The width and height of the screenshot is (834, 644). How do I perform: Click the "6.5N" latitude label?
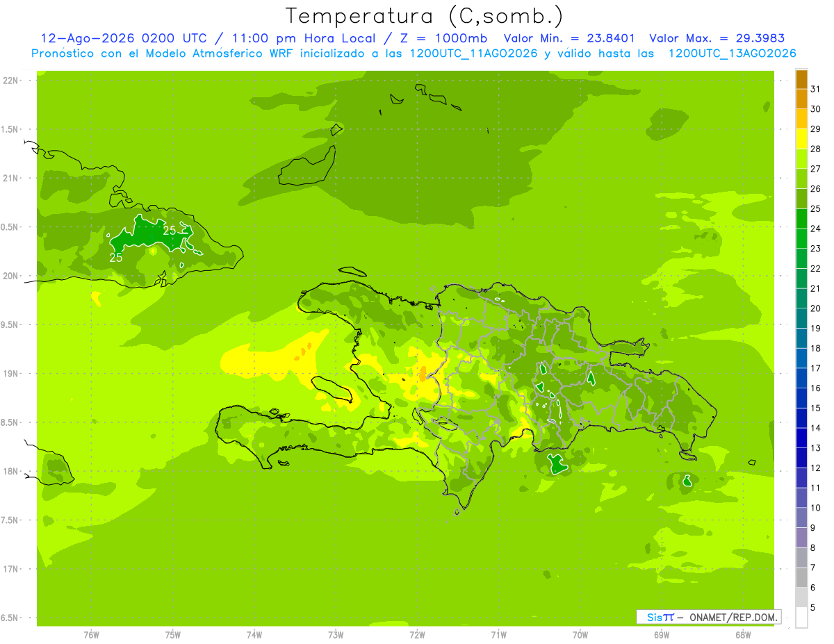[x=10, y=618]
